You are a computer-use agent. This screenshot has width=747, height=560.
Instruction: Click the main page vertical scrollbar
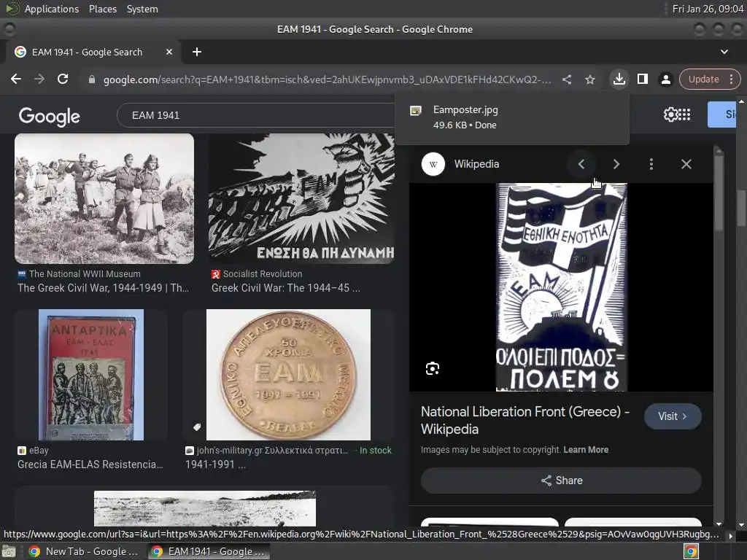pyautogui.click(x=741, y=209)
